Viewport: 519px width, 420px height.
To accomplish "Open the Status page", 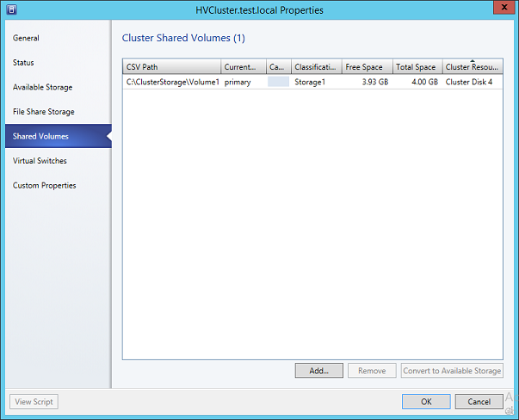I will click(x=23, y=63).
